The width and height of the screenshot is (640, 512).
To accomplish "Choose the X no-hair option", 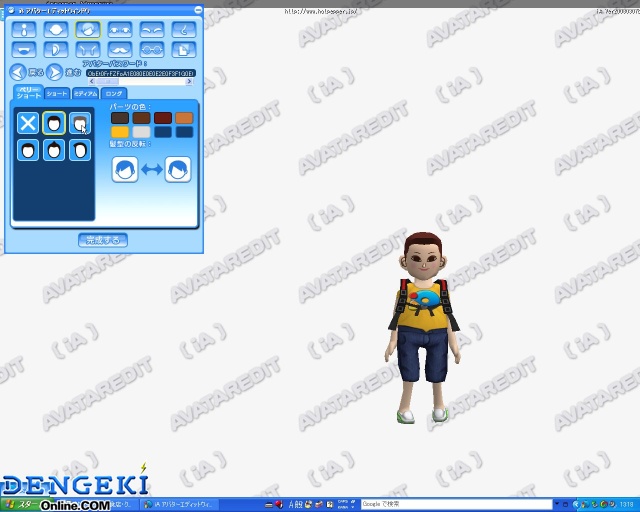I will pos(28,122).
